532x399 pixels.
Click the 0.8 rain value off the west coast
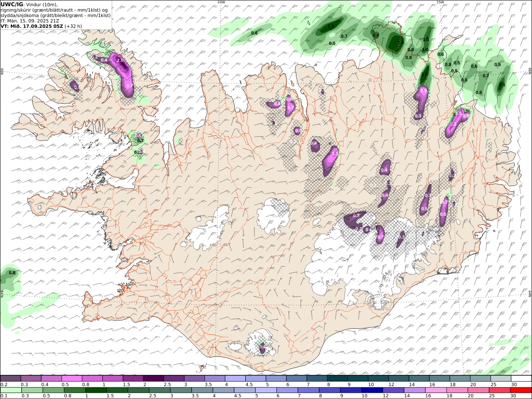(x=12, y=273)
